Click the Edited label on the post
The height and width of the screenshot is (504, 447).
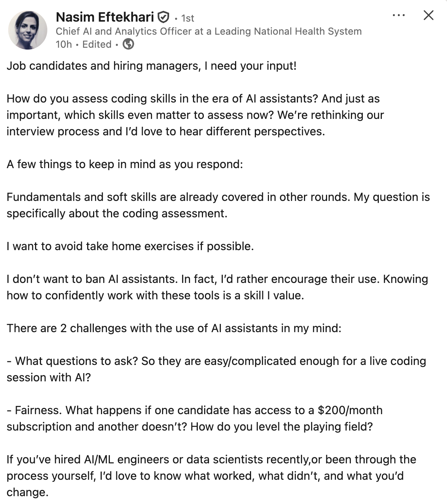[97, 44]
